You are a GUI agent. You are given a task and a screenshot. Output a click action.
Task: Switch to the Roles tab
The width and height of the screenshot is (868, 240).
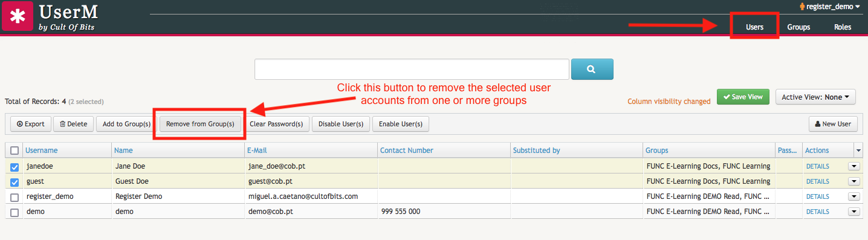[x=843, y=27]
